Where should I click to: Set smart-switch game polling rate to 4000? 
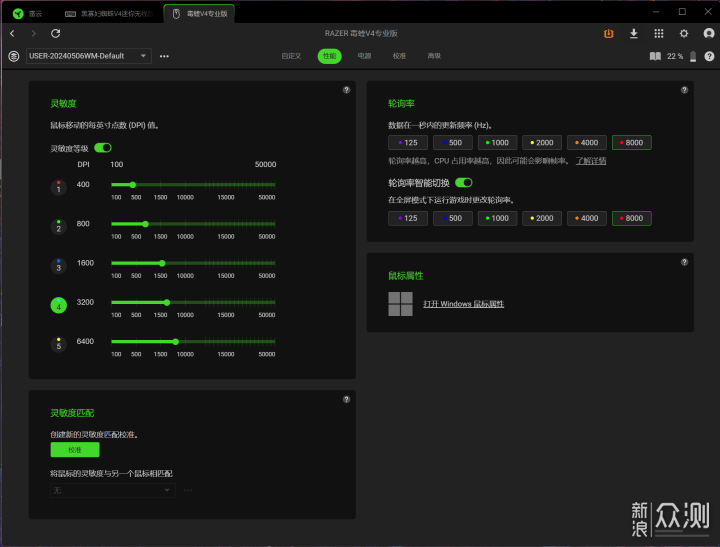(x=587, y=218)
